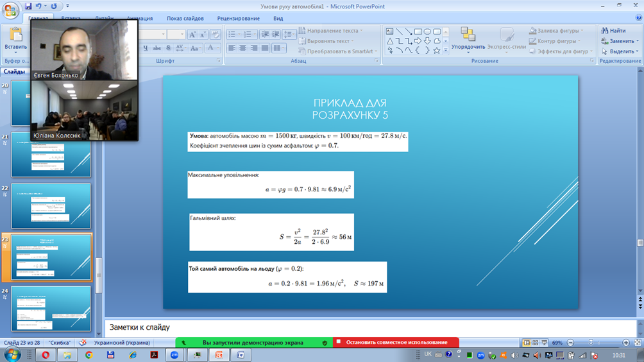The width and height of the screenshot is (644, 362).
Task: Click the Office button logo
Action: (x=10, y=11)
